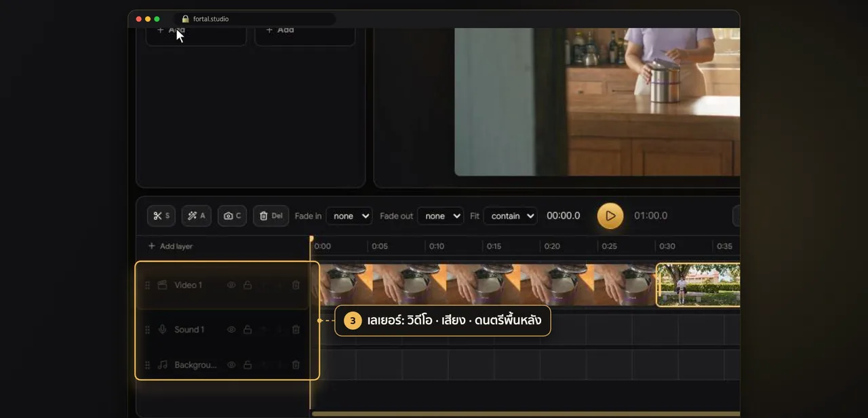Image resolution: width=868 pixels, height=418 pixels.
Task: Click the total duration 01:00.0 readout
Action: click(x=651, y=216)
